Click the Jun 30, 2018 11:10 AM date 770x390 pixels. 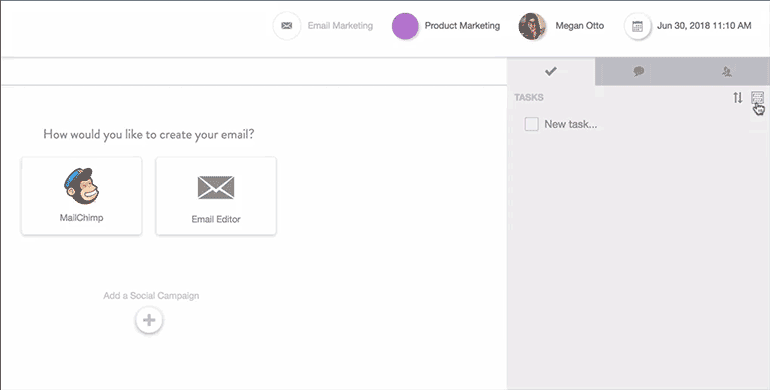pyautogui.click(x=704, y=26)
